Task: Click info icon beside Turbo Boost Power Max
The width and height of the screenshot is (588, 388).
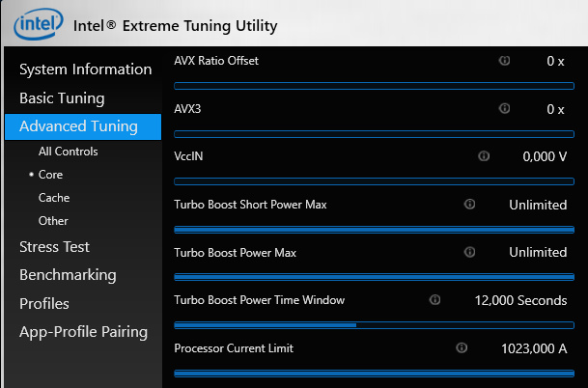Action: pos(470,252)
